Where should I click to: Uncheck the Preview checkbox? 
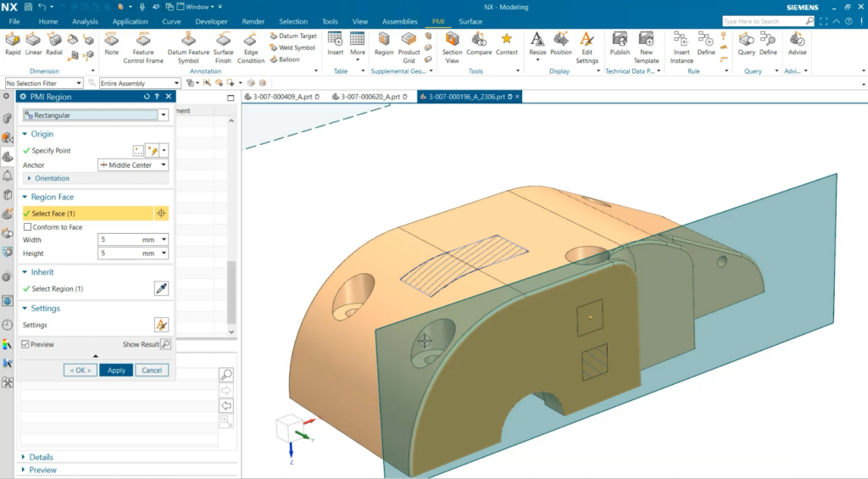pos(25,344)
